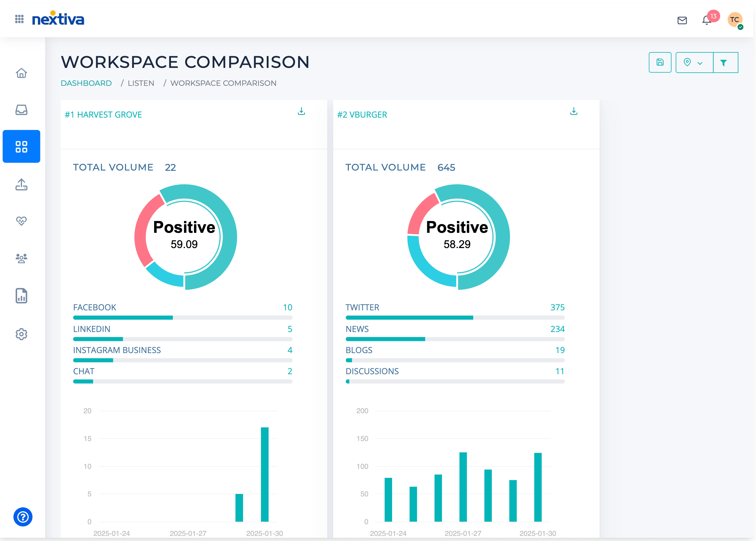756x541 pixels.
Task: Open the health metrics icon in sidebar
Action: pyautogui.click(x=21, y=221)
